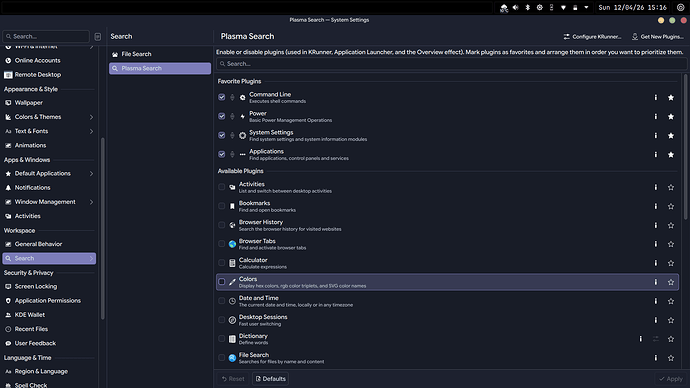Use drag handle of Power plugin
This screenshot has height=388, width=690.
[232, 117]
